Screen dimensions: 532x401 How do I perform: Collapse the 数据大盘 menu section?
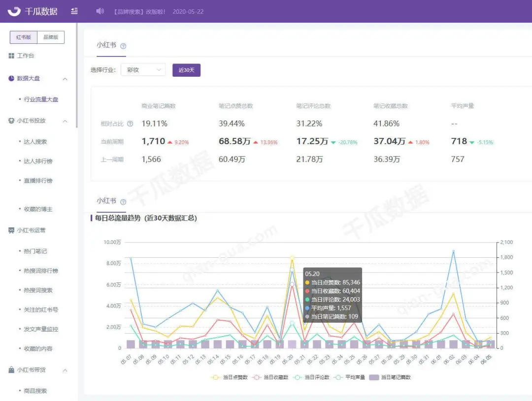(65, 79)
